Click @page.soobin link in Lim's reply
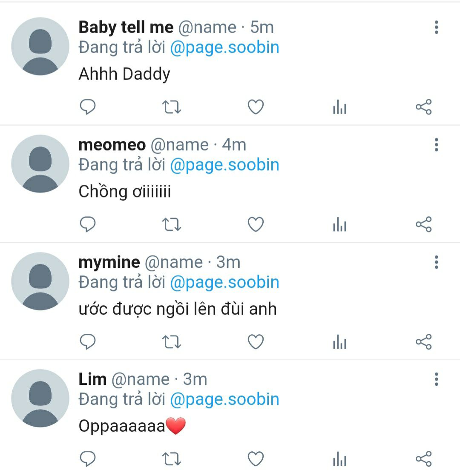 coord(224,399)
